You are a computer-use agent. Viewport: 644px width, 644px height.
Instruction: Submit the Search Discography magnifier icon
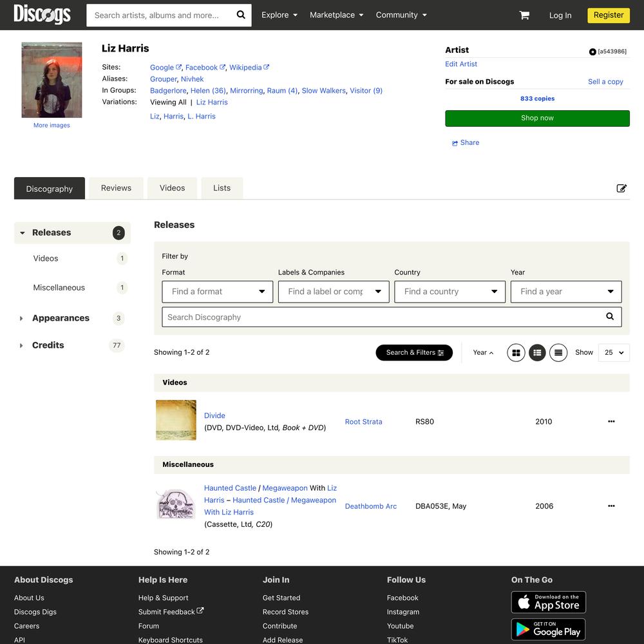point(610,316)
